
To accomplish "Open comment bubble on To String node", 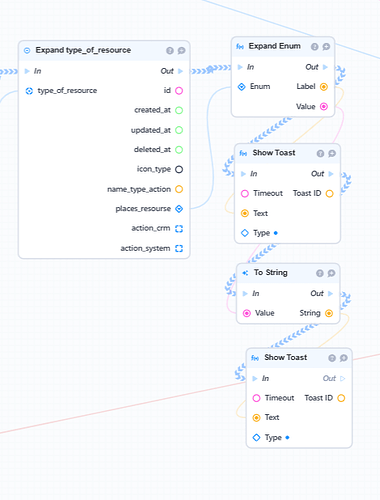I will [331, 273].
